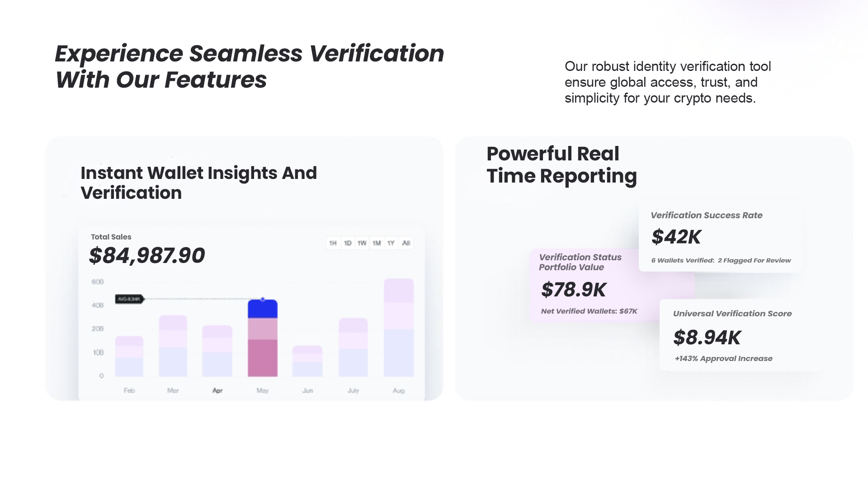The width and height of the screenshot is (868, 488).
Task: Click the AVG marker label
Action: 129,299
